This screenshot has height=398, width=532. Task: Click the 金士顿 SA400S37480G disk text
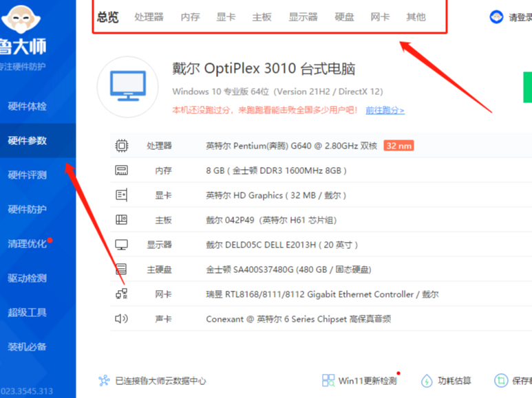point(289,269)
